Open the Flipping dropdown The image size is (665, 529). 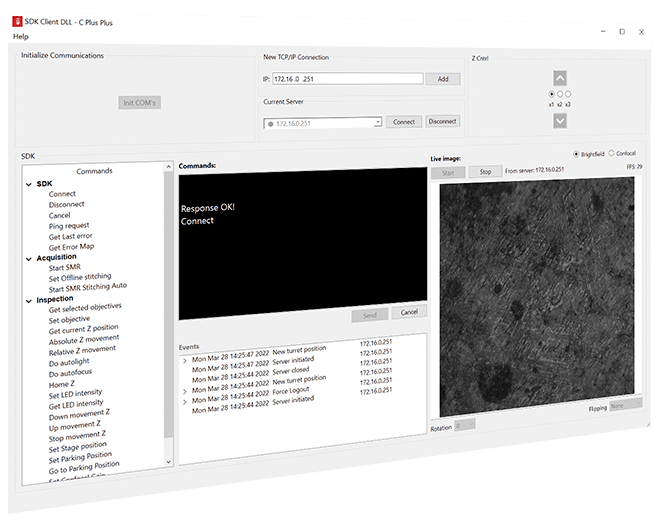(626, 405)
